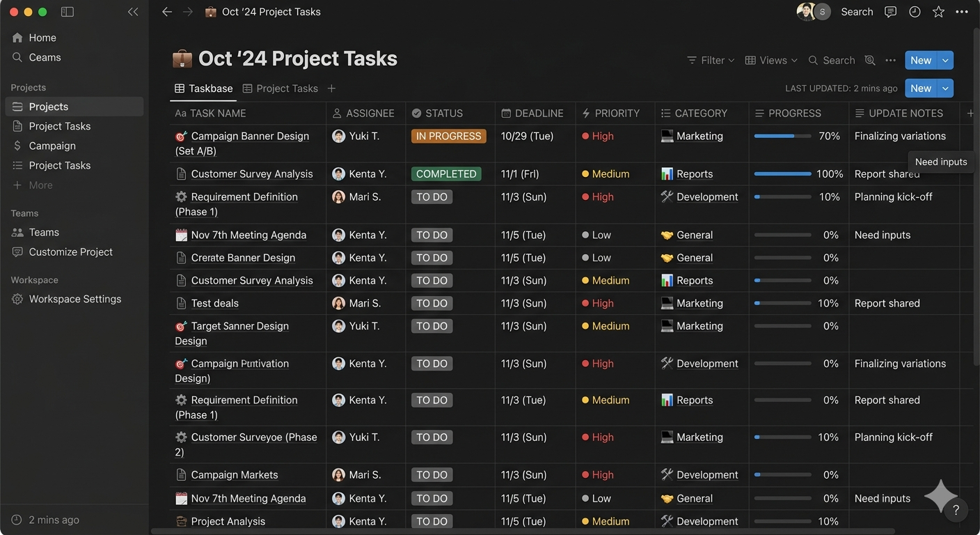
Task: Open Campaign Markets task link
Action: 234,475
